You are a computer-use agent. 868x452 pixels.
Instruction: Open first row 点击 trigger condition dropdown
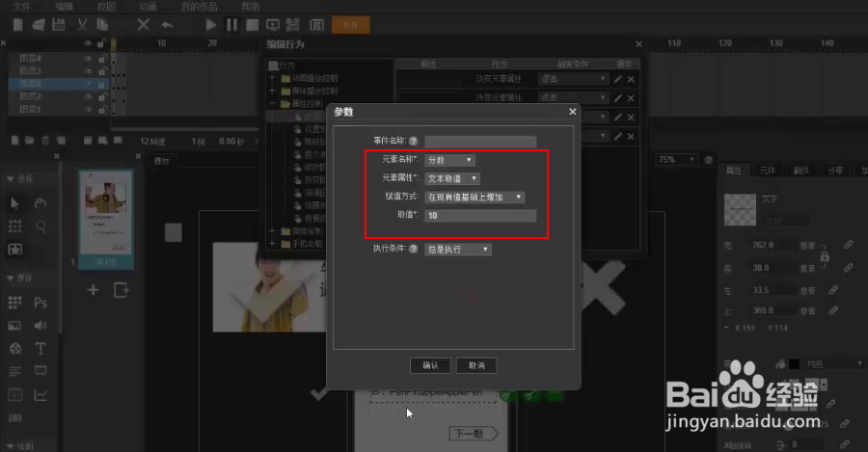pyautogui.click(x=573, y=79)
